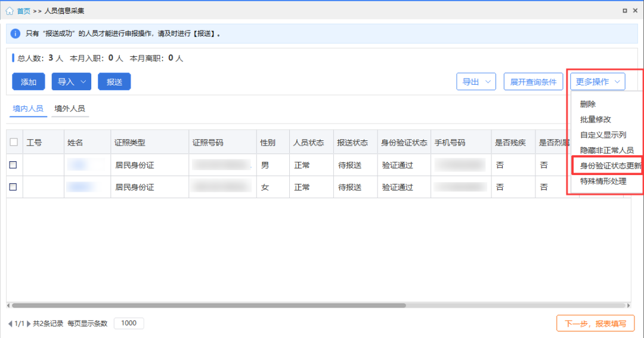
Task: Open the 导入 dropdown
Action: click(x=71, y=82)
